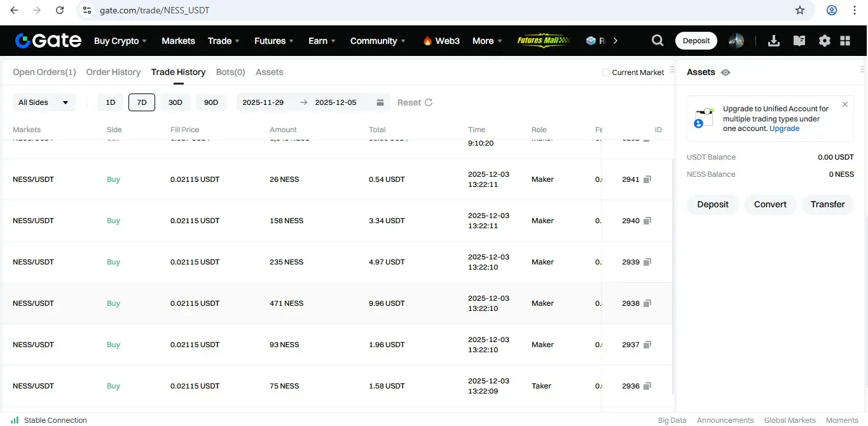This screenshot has width=868, height=426.
Task: Open the Assets panel menu lines icon
Action: [862, 69]
